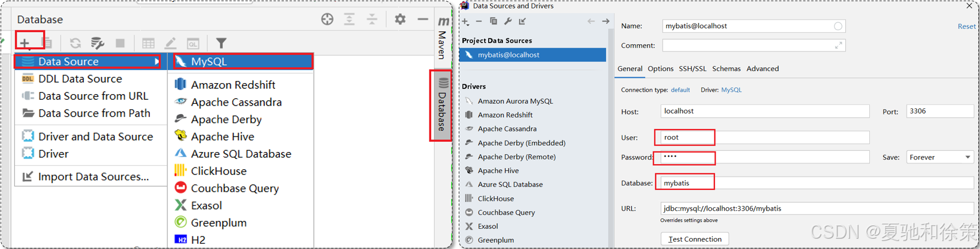The height and width of the screenshot is (249, 980).
Task: Switch to the Advanced tab
Action: (x=763, y=69)
